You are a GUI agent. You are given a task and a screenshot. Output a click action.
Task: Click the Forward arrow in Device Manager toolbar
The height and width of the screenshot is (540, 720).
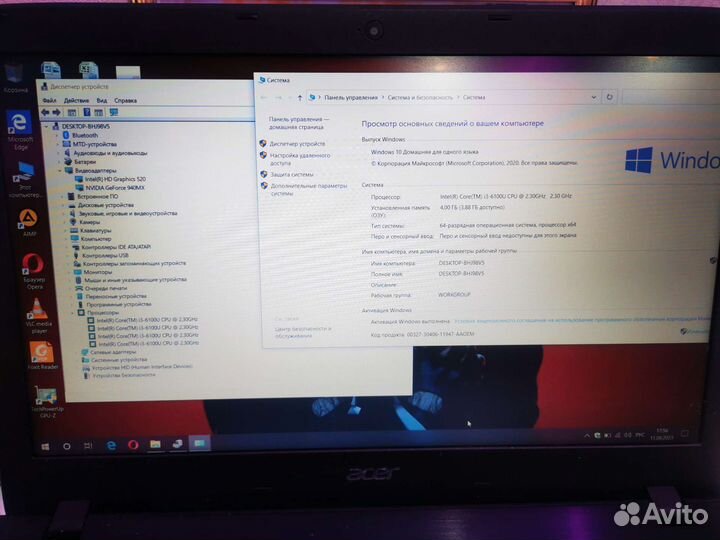pyautogui.click(x=56, y=112)
